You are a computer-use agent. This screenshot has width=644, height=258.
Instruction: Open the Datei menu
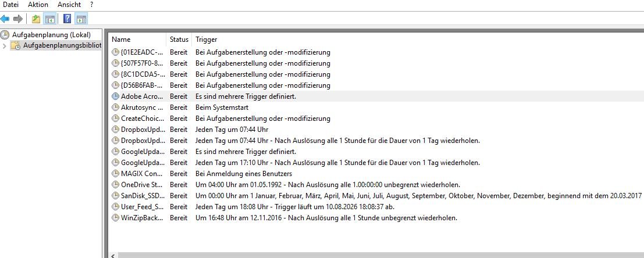tap(10, 5)
